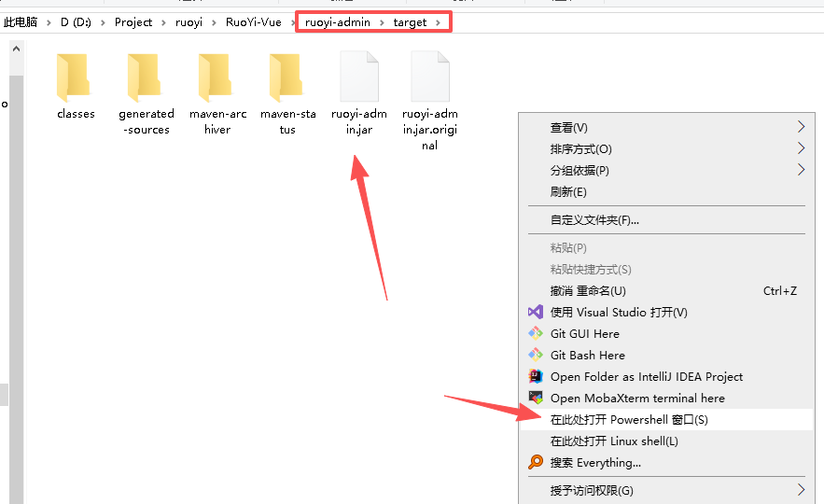Click the Everything search magnifier icon
The image size is (824, 504).
click(x=536, y=462)
